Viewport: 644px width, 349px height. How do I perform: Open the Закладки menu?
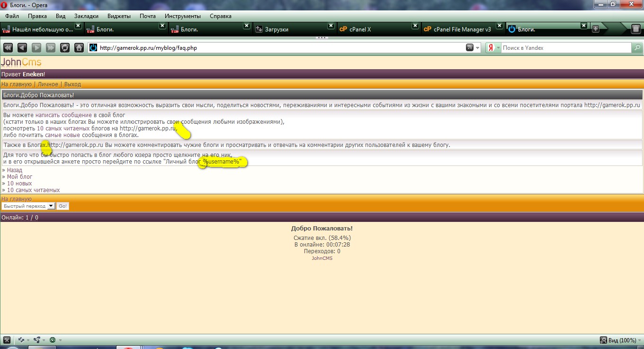tap(86, 16)
